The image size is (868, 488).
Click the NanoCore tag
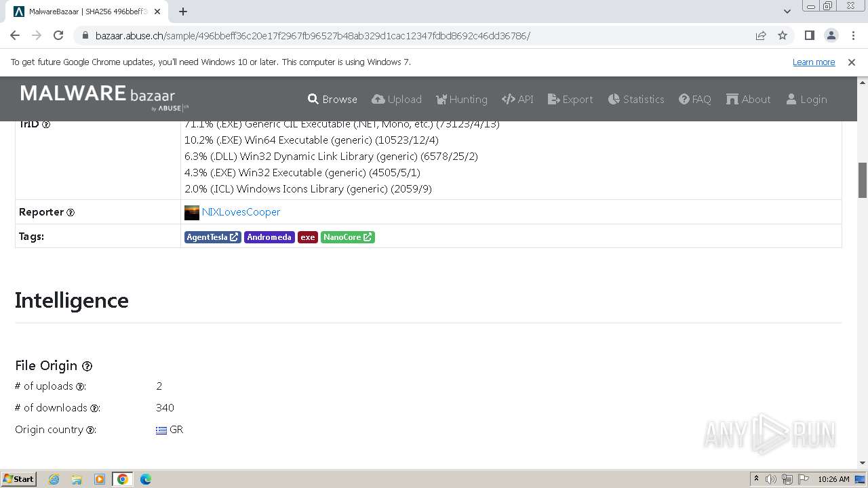point(347,237)
